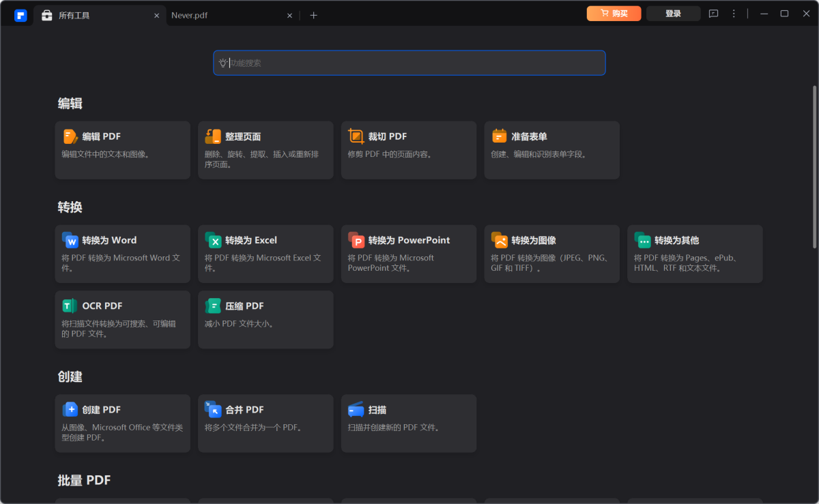Image resolution: width=819 pixels, height=504 pixels.
Task: Click the 创建 PDF icon
Action: point(70,409)
